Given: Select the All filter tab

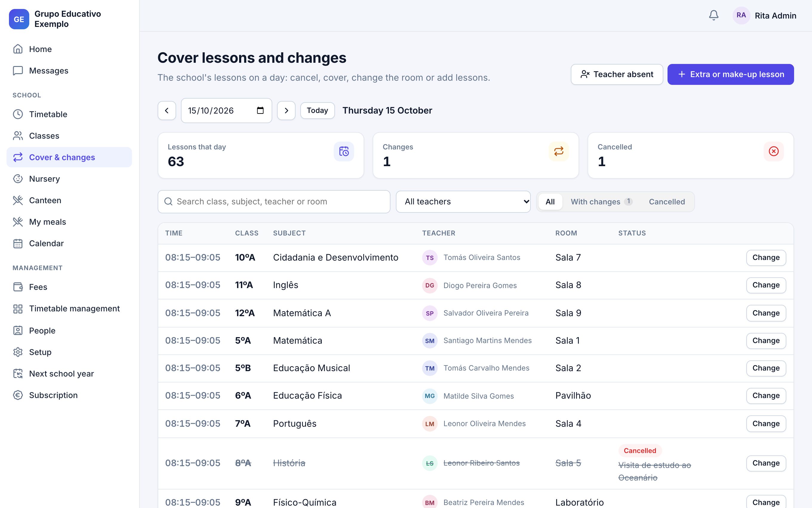Looking at the screenshot, I should tap(550, 202).
